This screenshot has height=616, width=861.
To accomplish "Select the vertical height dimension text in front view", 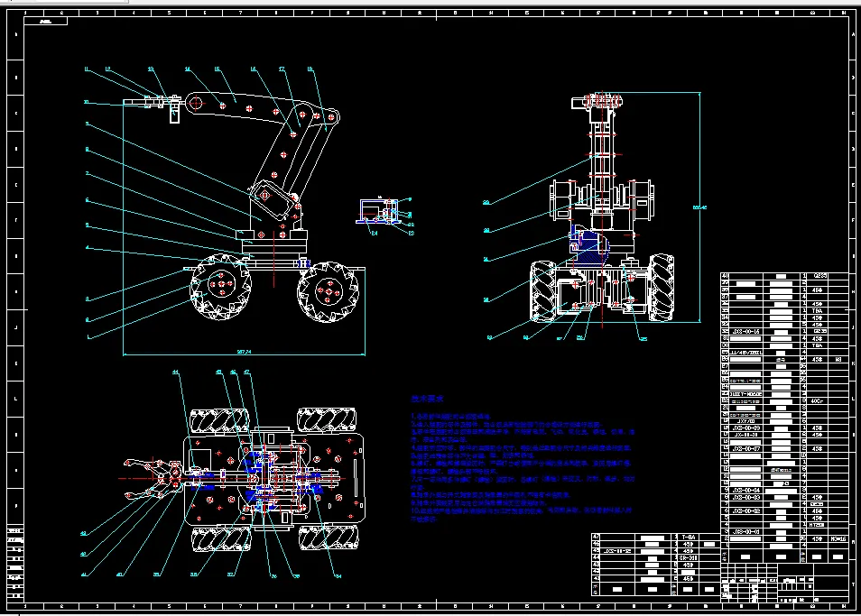I will pyautogui.click(x=699, y=207).
